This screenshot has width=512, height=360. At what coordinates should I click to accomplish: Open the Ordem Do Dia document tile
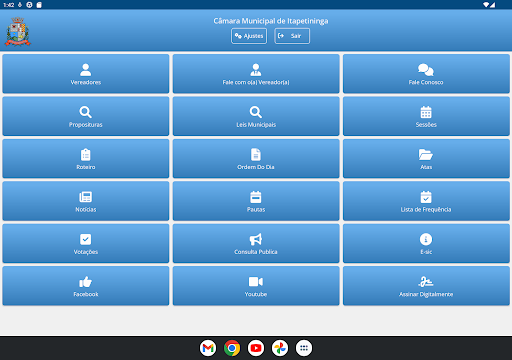click(256, 158)
